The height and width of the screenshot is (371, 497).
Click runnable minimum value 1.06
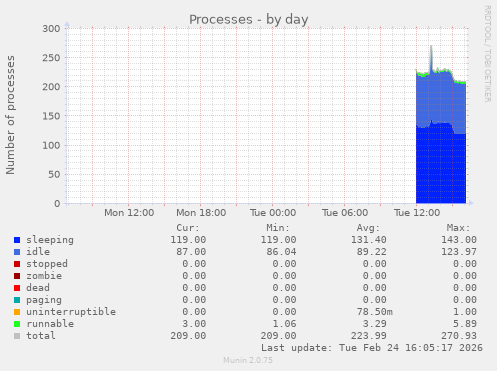click(284, 324)
